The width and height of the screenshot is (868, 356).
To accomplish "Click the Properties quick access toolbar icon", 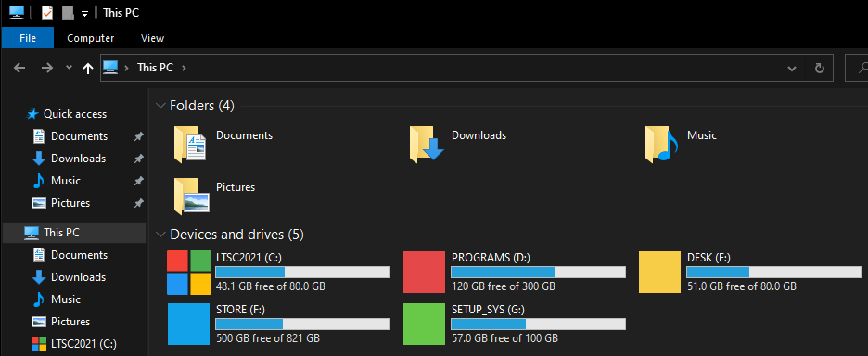I will (47, 12).
